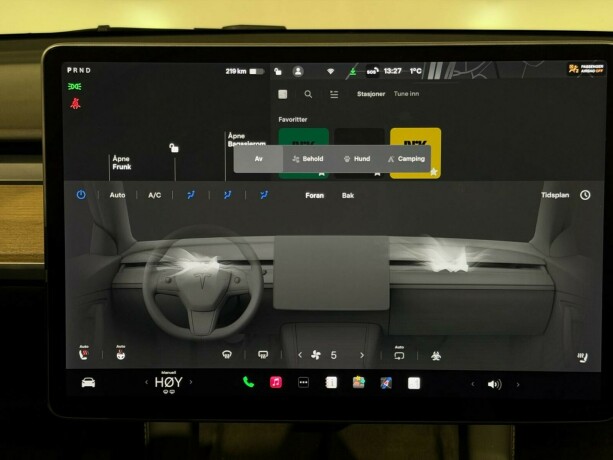Image resolution: width=613 pixels, height=460 pixels.
Task: Tap the HØY temperature setting
Action: pyautogui.click(x=168, y=382)
